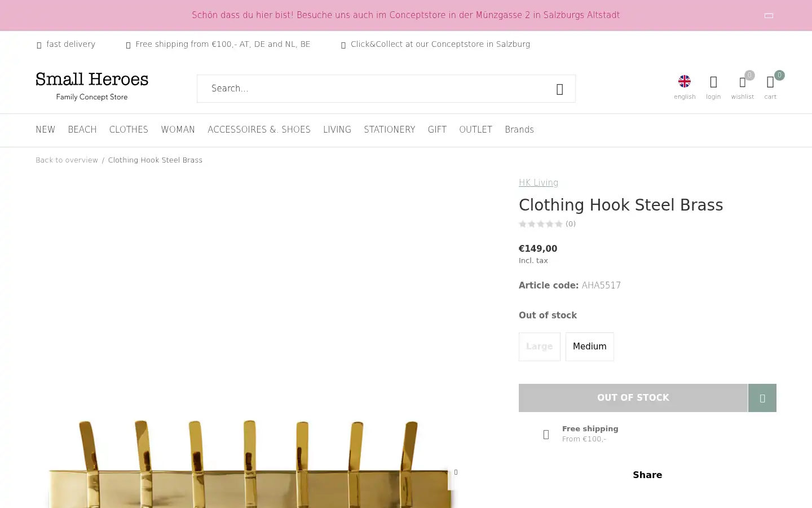The image size is (812, 508).
Task: Rate product using the star rating
Action: (x=541, y=224)
